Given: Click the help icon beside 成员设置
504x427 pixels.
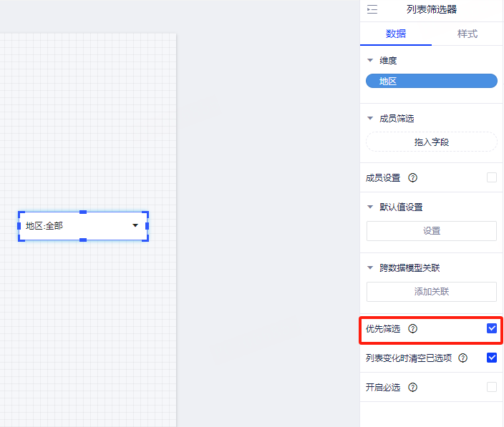Looking at the screenshot, I should (x=412, y=177).
